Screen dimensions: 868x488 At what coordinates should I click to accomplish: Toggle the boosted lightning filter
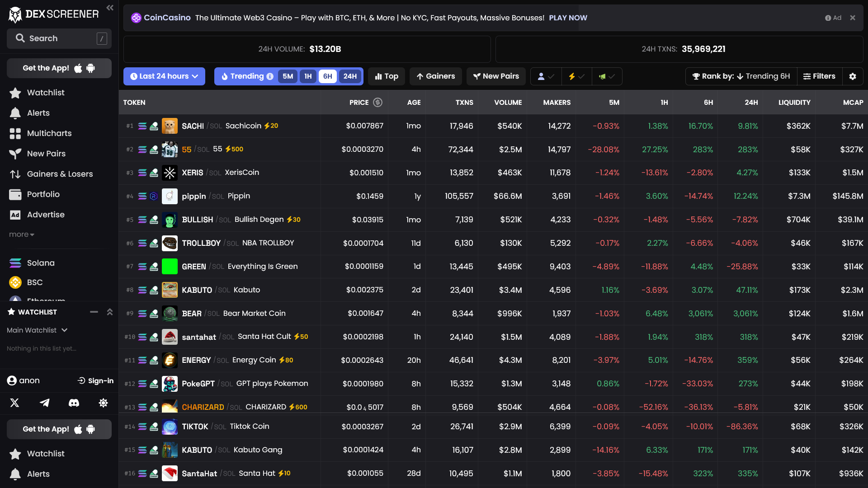pyautogui.click(x=576, y=76)
